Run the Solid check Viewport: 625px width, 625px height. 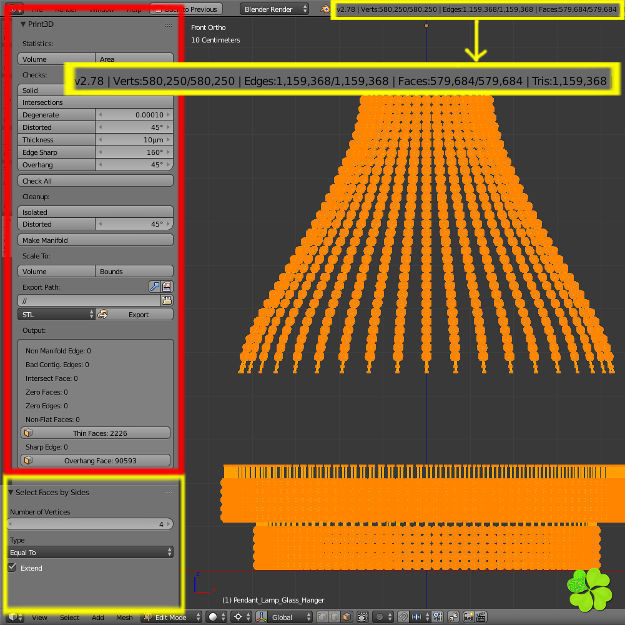[x=95, y=90]
